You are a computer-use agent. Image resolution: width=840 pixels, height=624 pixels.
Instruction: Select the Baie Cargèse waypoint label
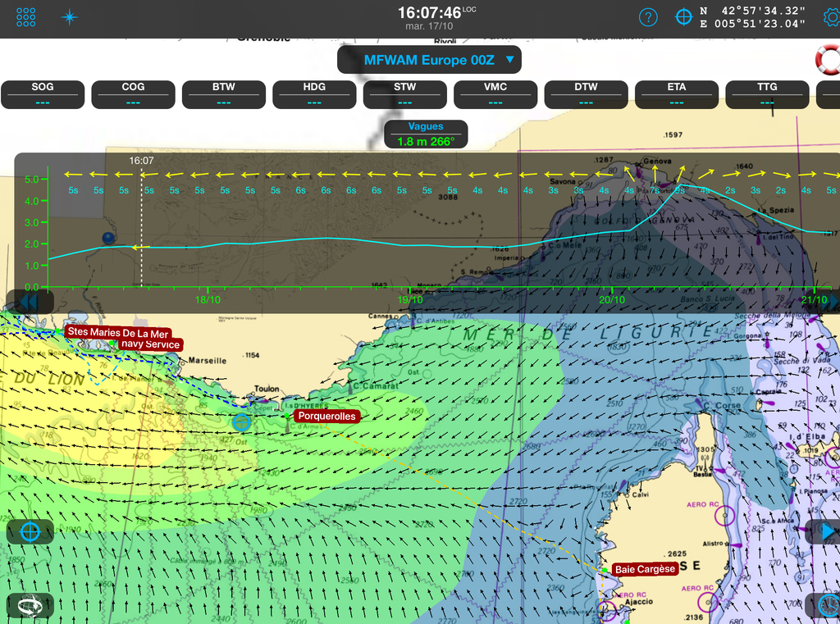tap(645, 569)
